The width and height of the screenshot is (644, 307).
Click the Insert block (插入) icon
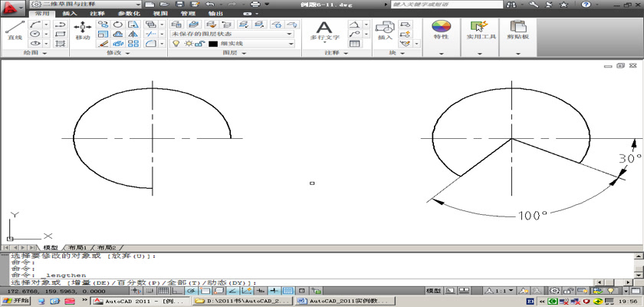385,31
